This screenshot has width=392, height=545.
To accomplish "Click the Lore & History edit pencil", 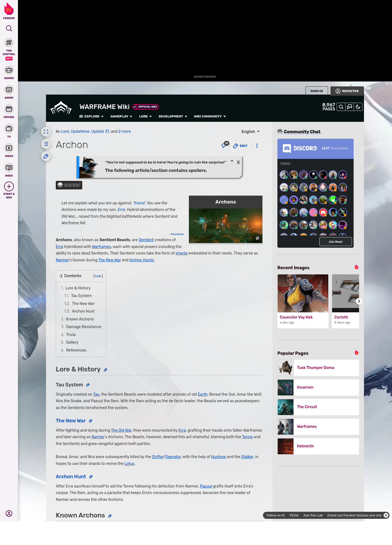I will click(x=106, y=370).
